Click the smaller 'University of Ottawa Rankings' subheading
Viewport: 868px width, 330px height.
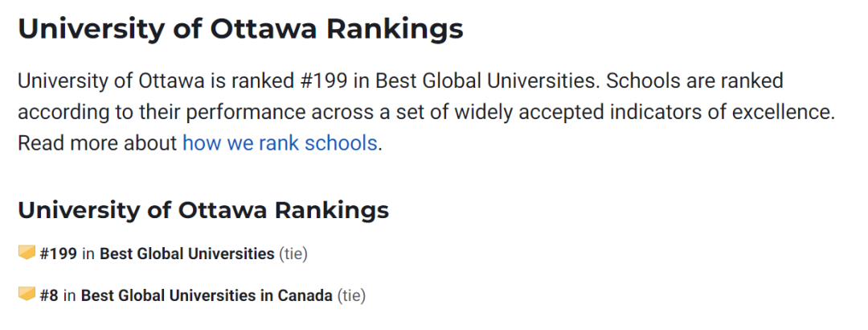[x=203, y=210]
